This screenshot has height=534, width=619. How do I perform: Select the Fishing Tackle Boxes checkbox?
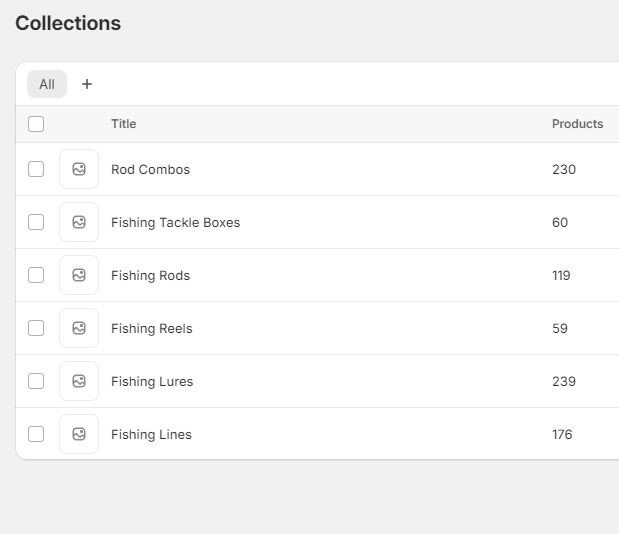36,222
